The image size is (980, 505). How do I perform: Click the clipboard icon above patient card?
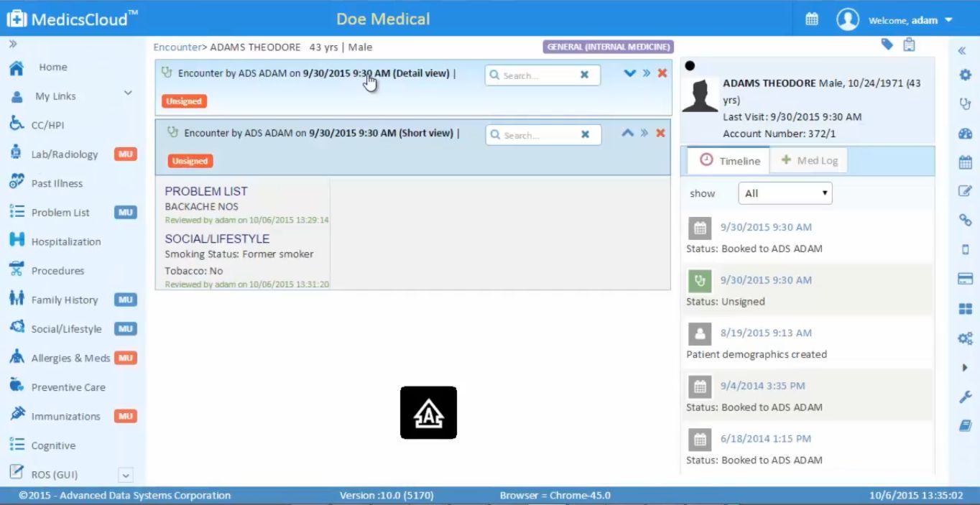[x=909, y=45]
